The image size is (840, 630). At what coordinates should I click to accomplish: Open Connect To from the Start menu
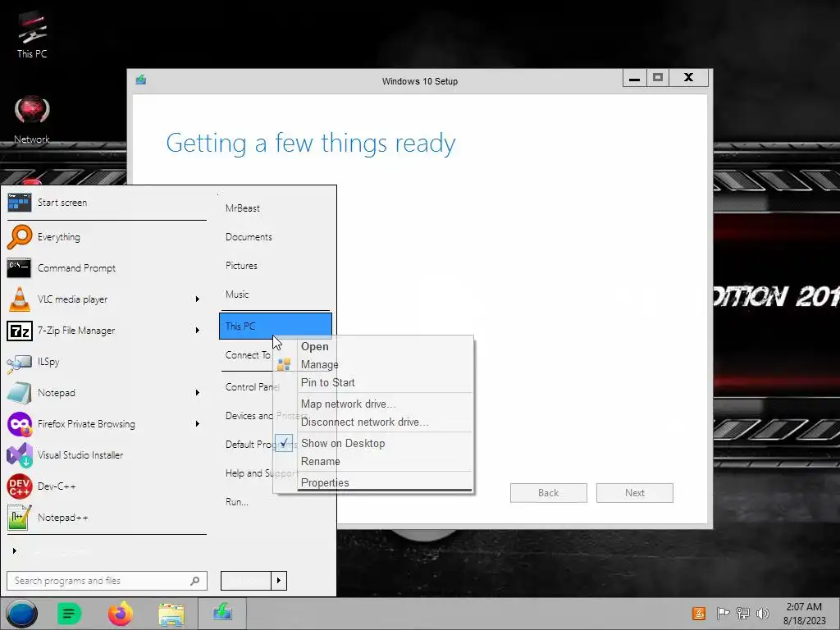(248, 355)
